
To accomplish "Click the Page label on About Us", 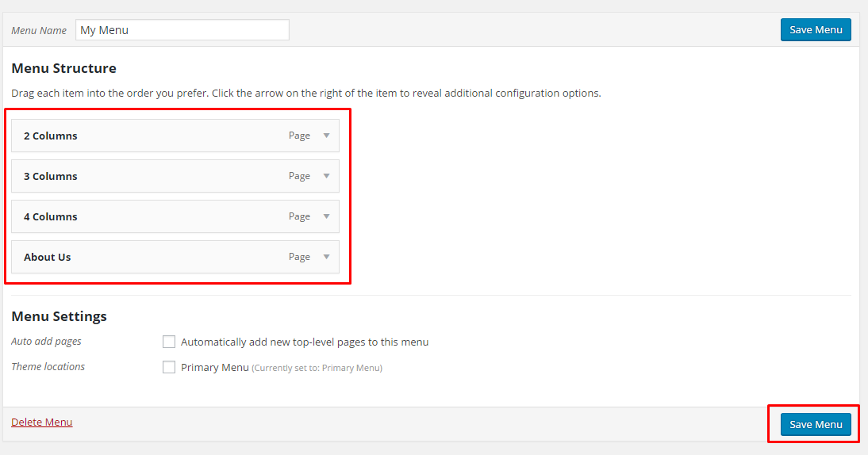I will click(299, 257).
